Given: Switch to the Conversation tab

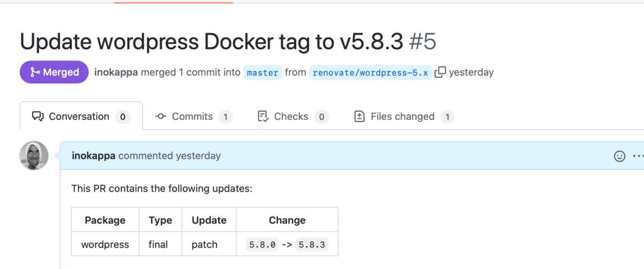Looking at the screenshot, I should pyautogui.click(x=81, y=116).
